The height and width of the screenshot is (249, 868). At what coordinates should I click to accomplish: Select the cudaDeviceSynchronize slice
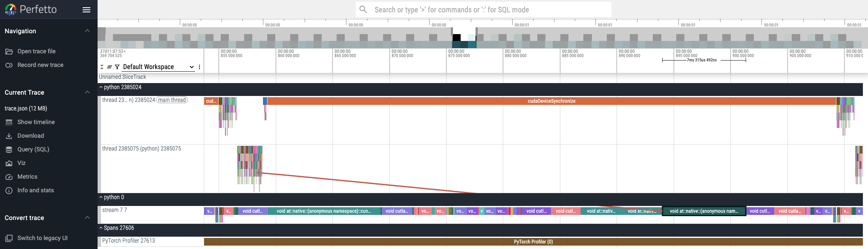[551, 101]
